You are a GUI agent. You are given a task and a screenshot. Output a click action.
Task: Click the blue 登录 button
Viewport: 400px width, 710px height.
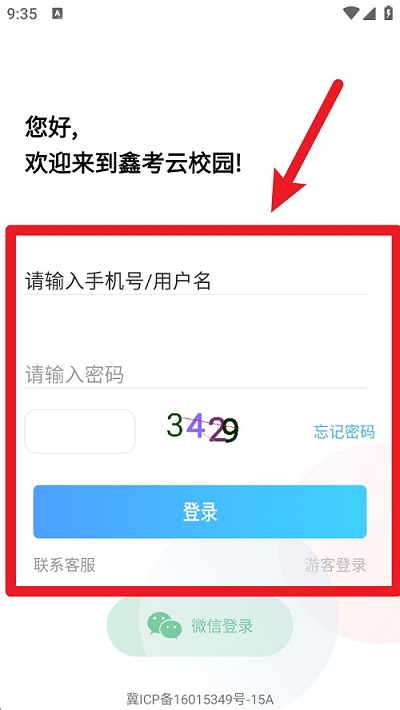200,512
